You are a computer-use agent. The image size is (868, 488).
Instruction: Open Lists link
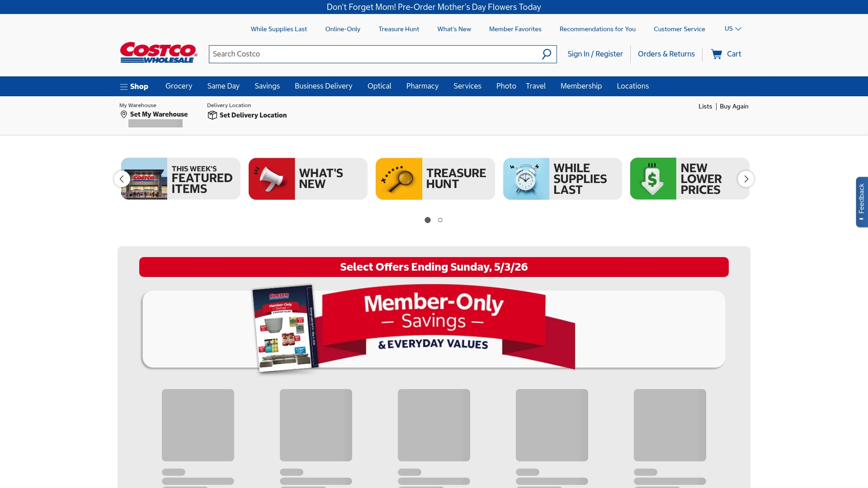pyautogui.click(x=705, y=107)
